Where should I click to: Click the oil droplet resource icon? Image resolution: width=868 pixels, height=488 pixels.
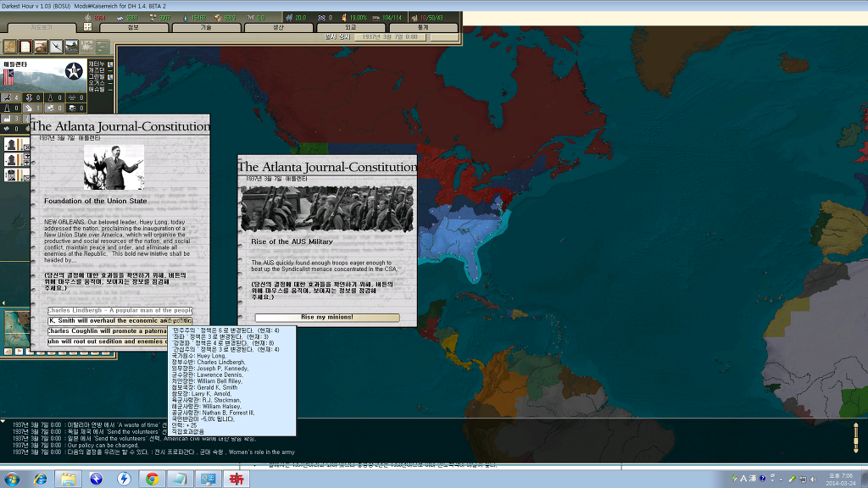(x=185, y=18)
